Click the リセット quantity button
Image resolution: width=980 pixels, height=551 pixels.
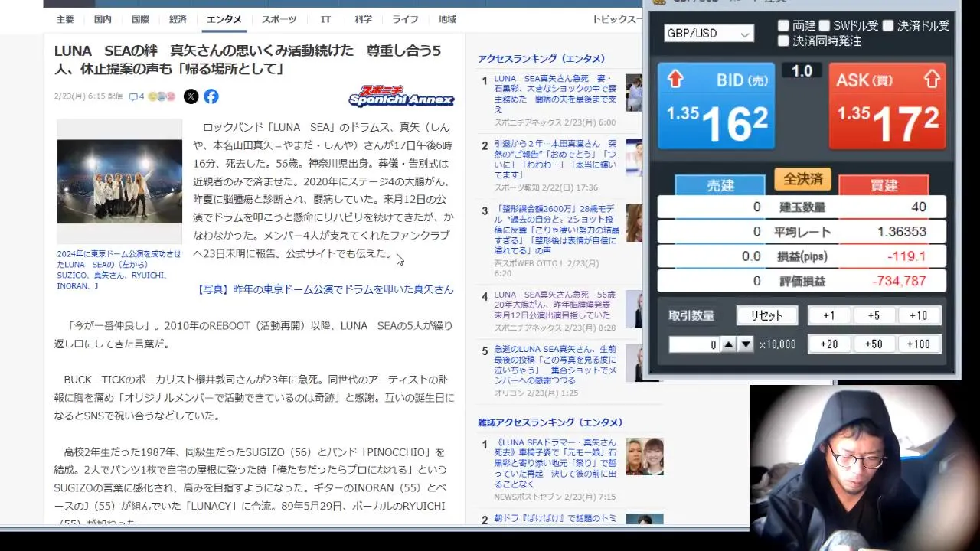coord(766,315)
